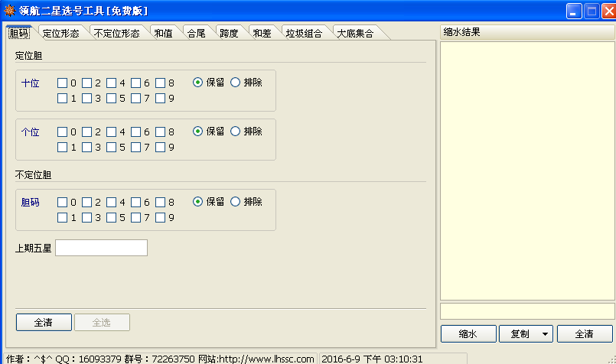Check digit 0 in the 胆码 group
Image resolution: width=616 pixels, height=364 pixels.
pyautogui.click(x=62, y=202)
